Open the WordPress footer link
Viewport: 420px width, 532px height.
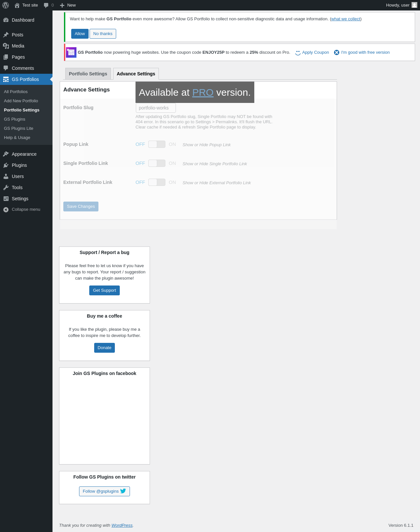point(122,525)
